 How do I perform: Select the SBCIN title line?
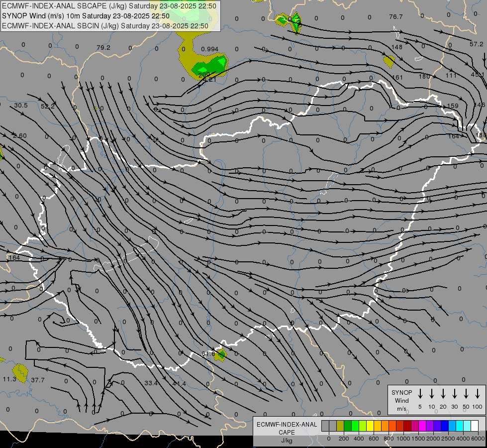[x=105, y=26]
